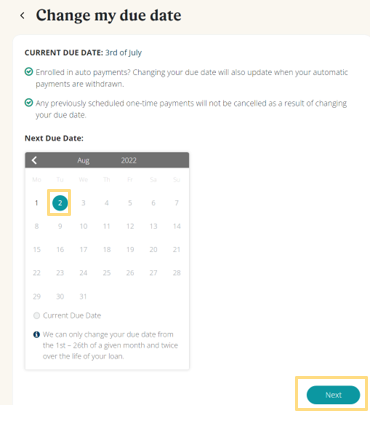Go back using the arrow beside Change my due date
Image resolution: width=376 pixels, height=445 pixels.
coord(22,15)
